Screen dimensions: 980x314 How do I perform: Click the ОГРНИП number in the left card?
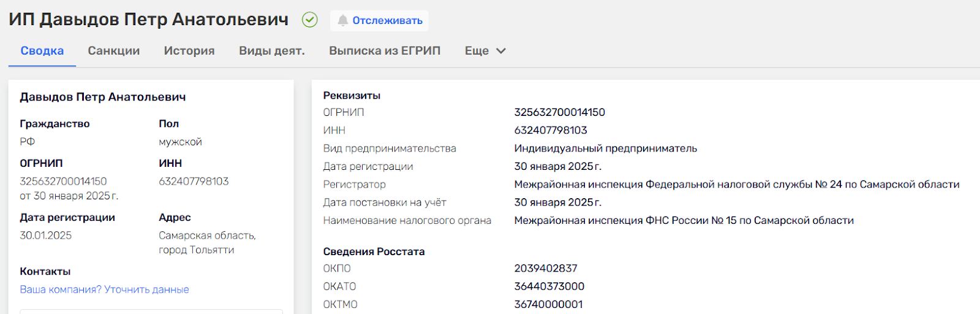[x=63, y=182]
